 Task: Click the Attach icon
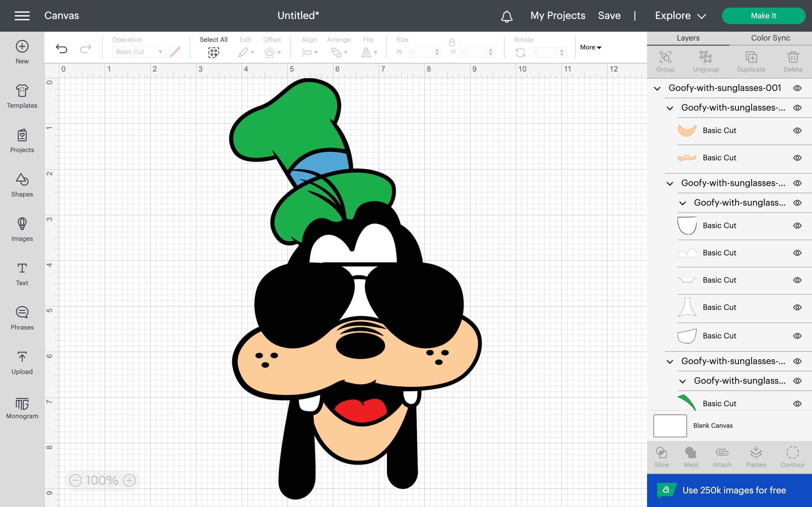click(722, 456)
